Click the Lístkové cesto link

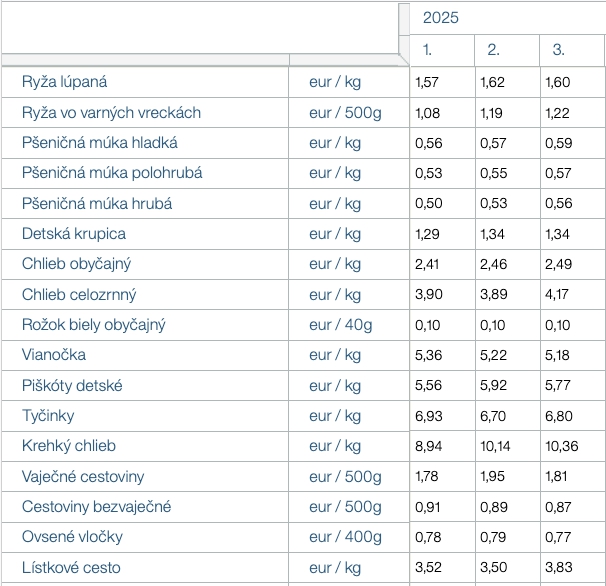click(x=71, y=568)
